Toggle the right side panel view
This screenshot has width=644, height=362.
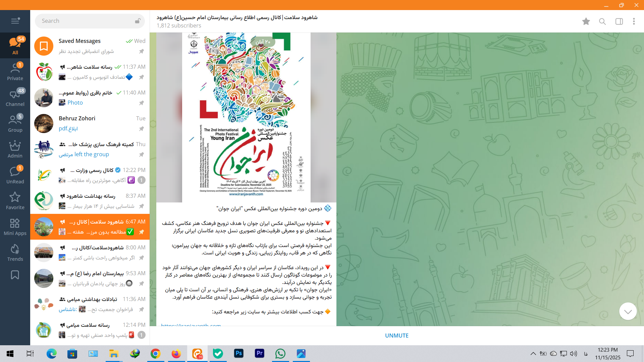(619, 21)
